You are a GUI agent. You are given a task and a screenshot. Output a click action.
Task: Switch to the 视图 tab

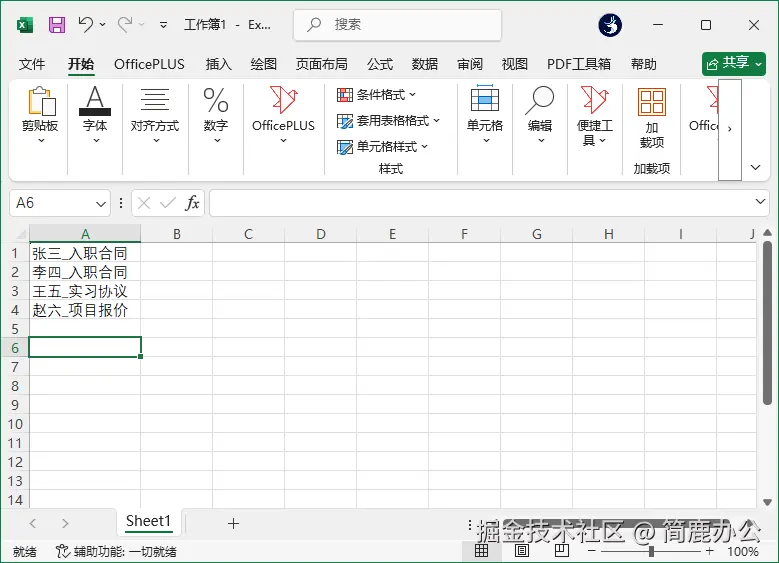point(515,64)
